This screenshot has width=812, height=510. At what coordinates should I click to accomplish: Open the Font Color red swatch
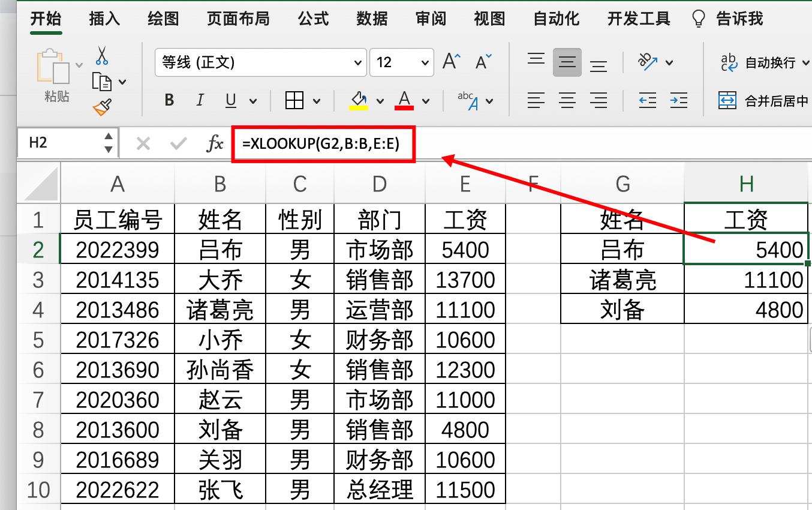[403, 100]
